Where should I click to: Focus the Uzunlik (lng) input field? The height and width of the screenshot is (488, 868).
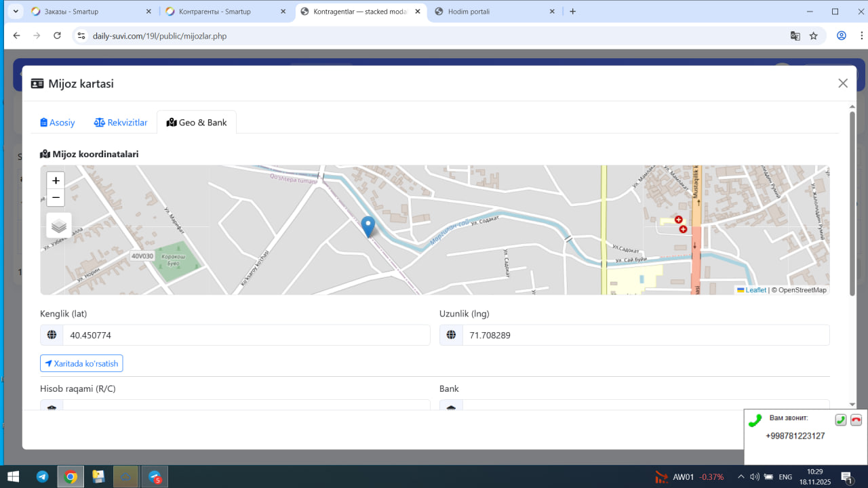(x=645, y=335)
